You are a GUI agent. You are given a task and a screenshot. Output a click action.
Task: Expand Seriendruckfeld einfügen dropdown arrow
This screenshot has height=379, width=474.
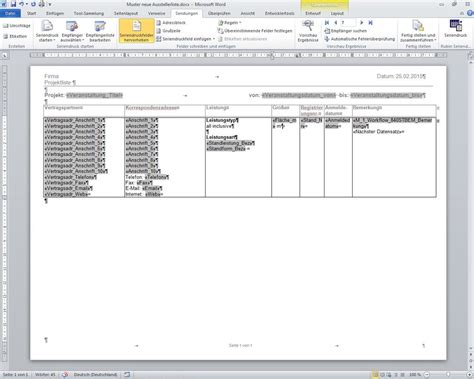(x=214, y=39)
